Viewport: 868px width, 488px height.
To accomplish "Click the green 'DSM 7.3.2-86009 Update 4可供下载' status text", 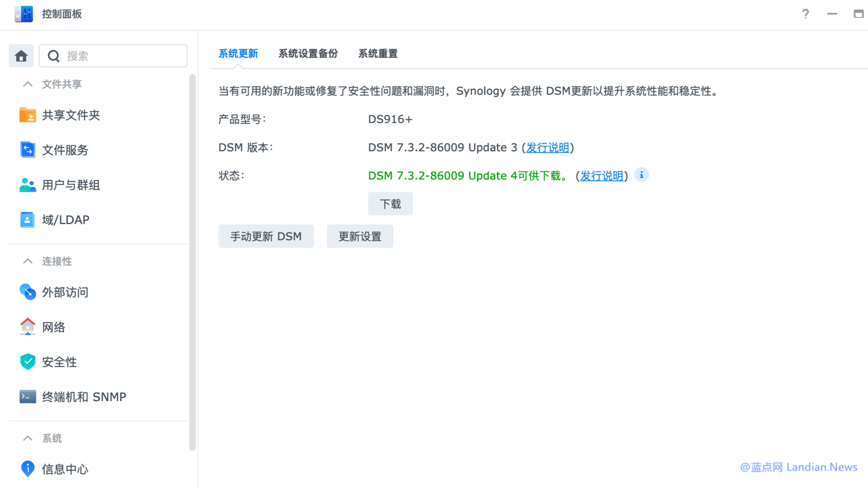I will point(468,176).
